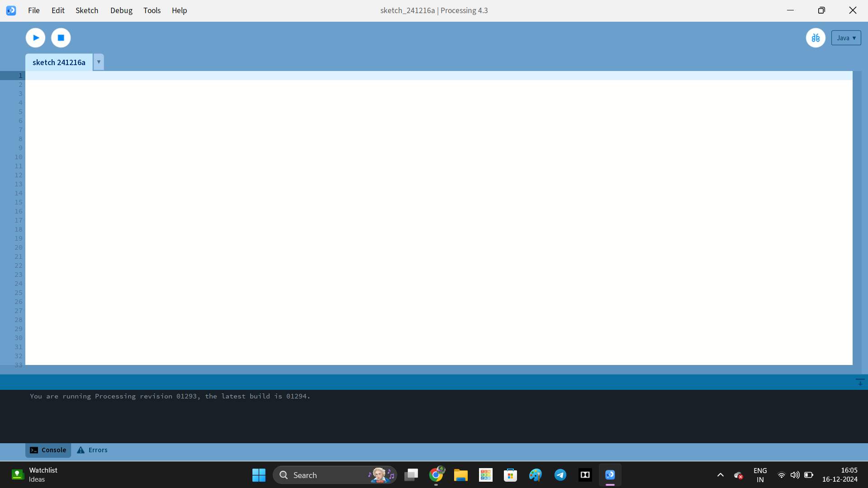This screenshot has height=488, width=868.
Task: Collapse the console with the arrow icon
Action: [x=860, y=382]
